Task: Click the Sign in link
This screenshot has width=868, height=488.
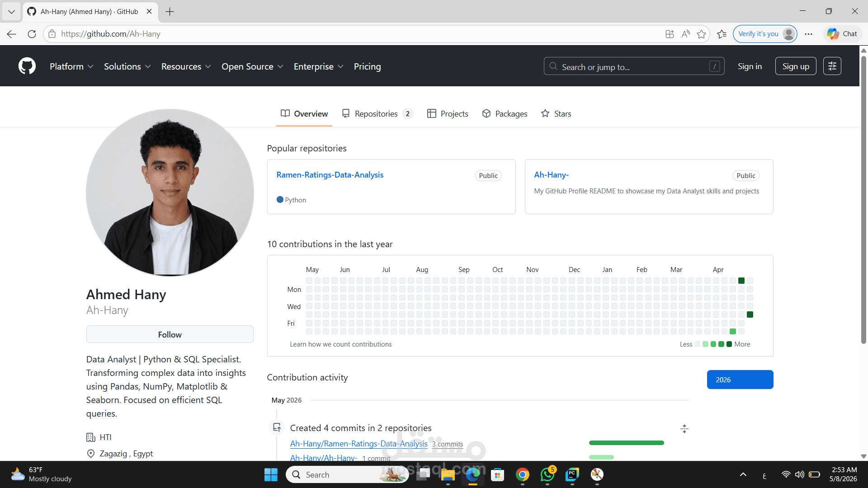Action: point(750,66)
